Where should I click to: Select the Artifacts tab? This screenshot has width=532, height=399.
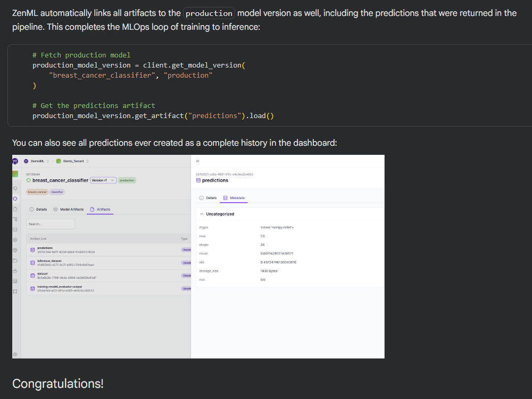point(100,209)
